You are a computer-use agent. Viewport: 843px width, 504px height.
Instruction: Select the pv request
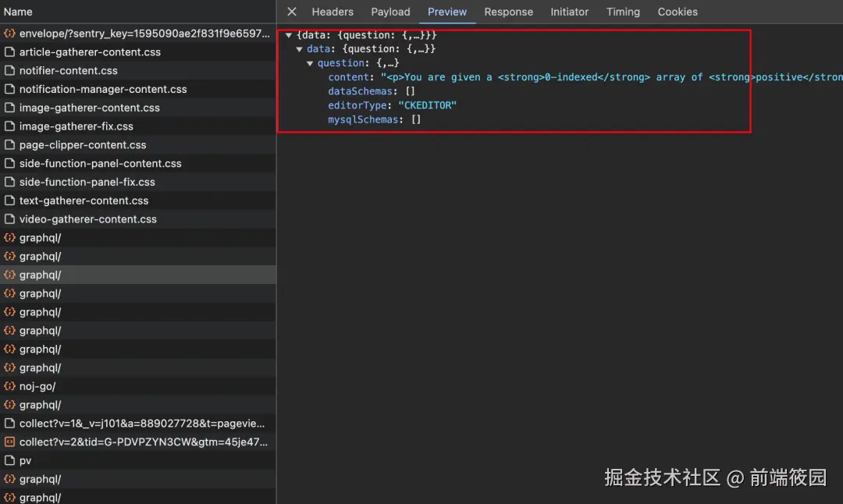tap(138, 460)
